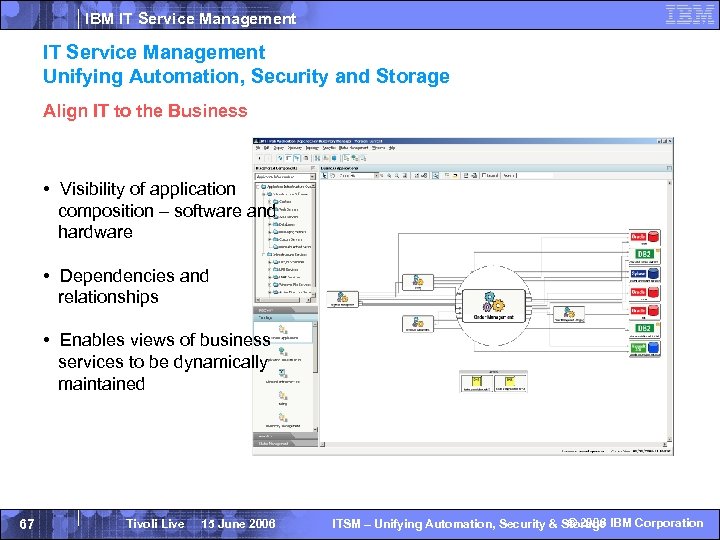Click the tree panel horizontal scrollbar
The width and height of the screenshot is (720, 540).
tap(281, 300)
